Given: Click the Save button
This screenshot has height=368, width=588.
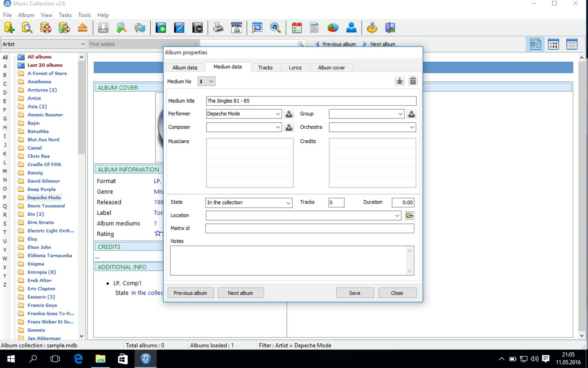Looking at the screenshot, I should pyautogui.click(x=355, y=293).
